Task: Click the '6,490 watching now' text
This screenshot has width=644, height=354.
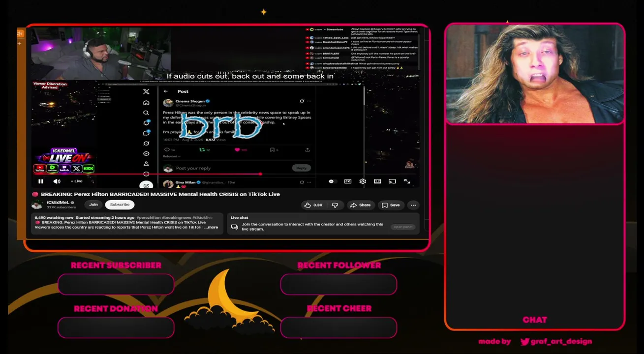Action: click(54, 217)
